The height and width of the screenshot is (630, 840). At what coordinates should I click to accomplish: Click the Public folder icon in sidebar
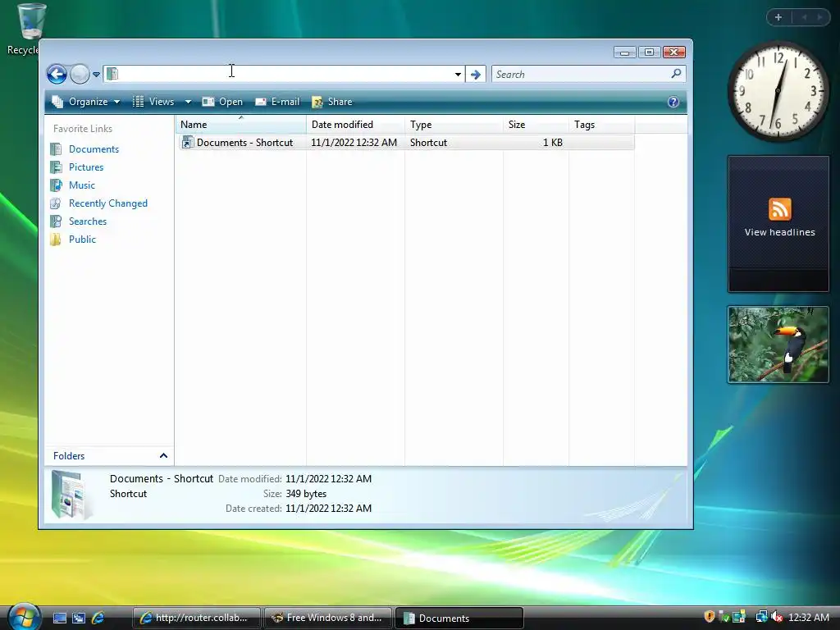56,240
